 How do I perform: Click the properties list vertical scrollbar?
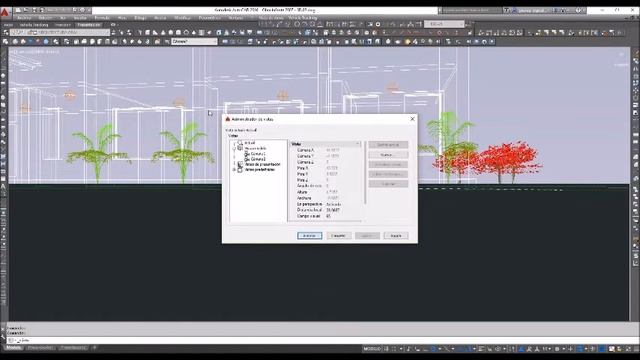[364, 173]
